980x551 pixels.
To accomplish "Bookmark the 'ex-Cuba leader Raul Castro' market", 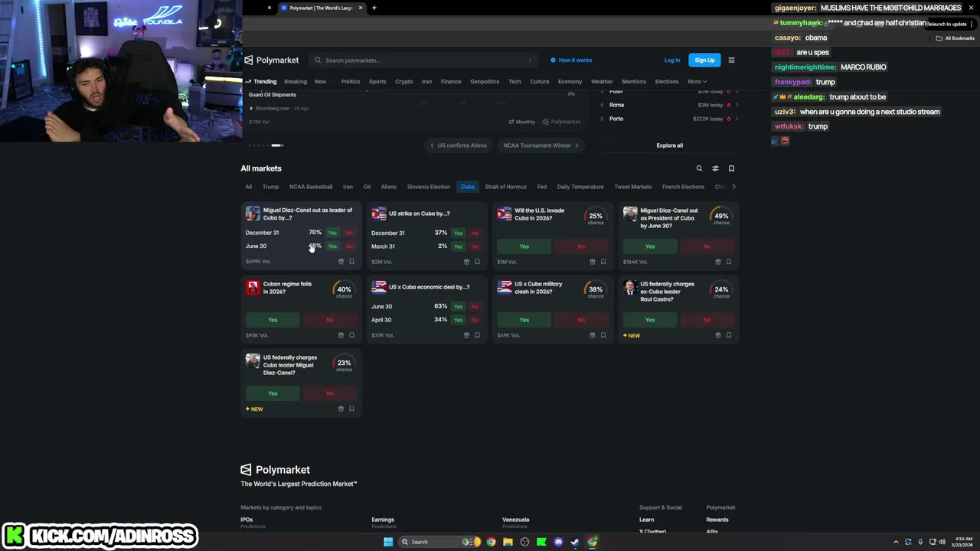I will [728, 335].
